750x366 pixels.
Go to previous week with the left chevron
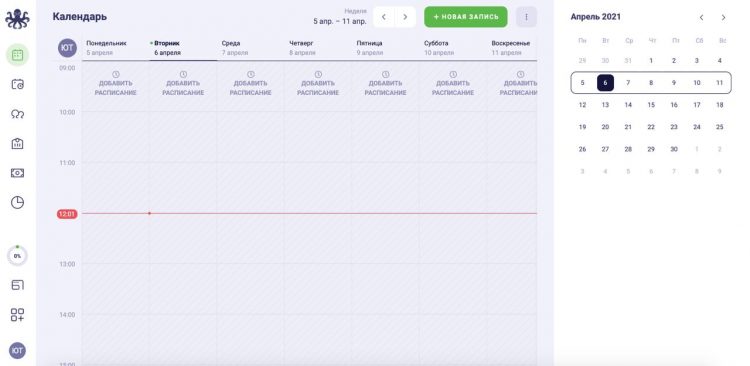point(384,17)
